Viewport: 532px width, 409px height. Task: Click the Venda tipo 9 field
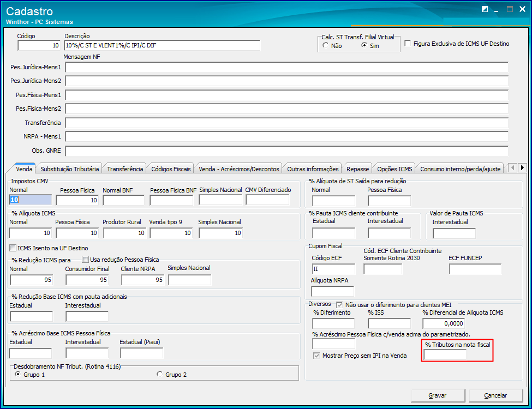pos(171,233)
